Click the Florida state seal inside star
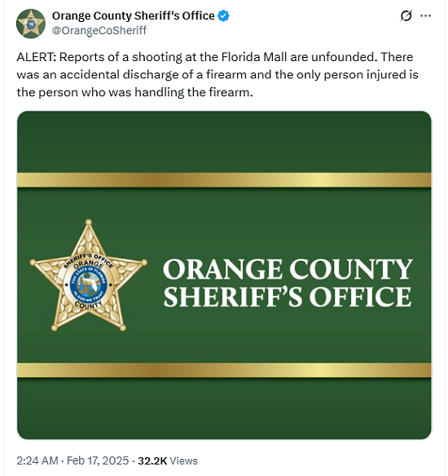Screen dimensions: 448x476 89,284
